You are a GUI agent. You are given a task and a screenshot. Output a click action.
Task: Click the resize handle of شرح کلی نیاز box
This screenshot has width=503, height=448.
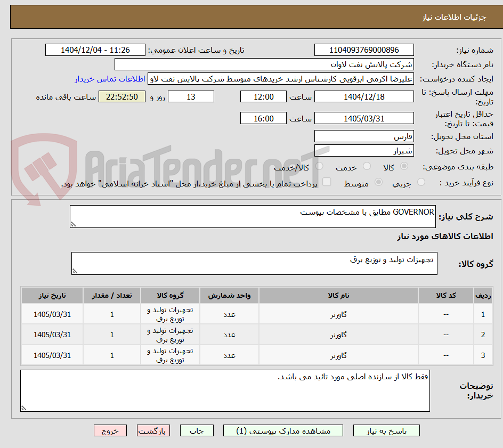tap(74, 224)
